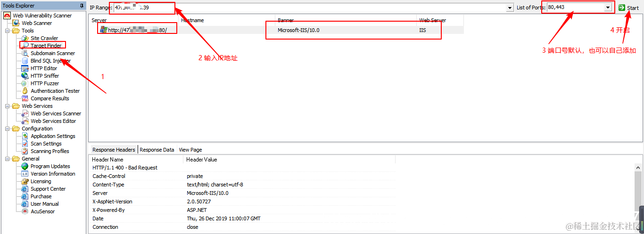Click the Start button

click(x=628, y=8)
